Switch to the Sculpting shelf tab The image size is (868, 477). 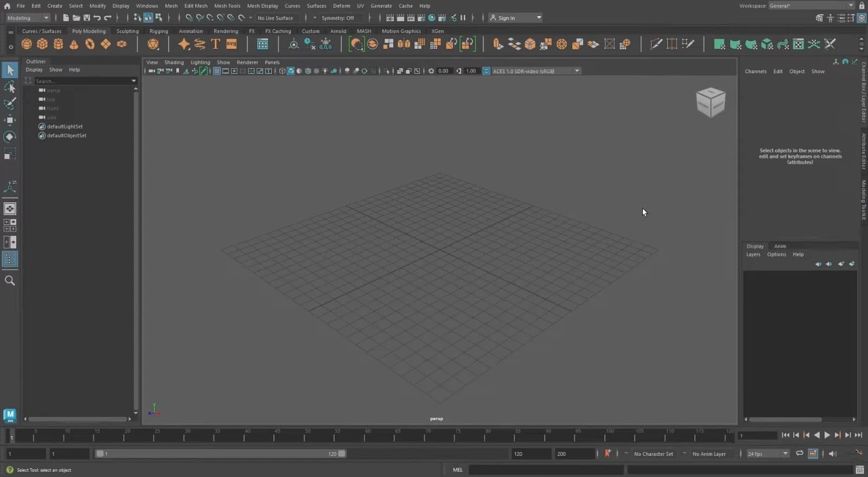click(127, 31)
